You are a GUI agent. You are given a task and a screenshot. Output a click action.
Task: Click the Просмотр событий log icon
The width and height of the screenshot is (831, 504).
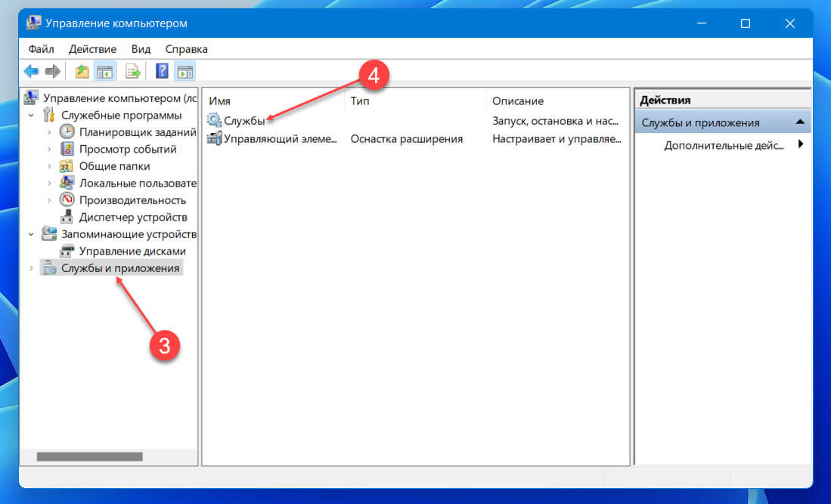point(67,149)
